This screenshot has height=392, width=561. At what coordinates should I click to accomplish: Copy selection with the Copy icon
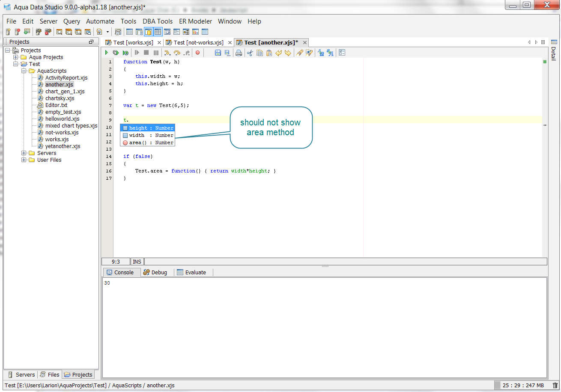[x=260, y=53]
